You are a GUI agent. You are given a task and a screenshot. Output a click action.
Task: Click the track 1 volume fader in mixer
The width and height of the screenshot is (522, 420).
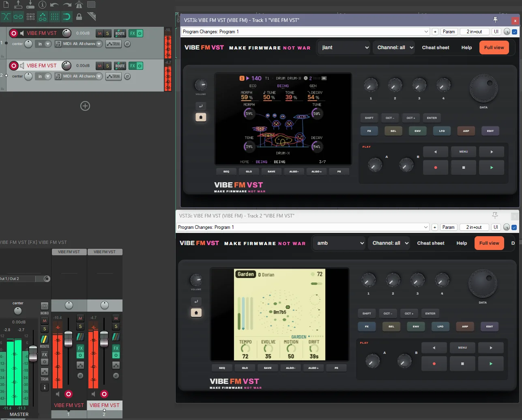[69, 338]
